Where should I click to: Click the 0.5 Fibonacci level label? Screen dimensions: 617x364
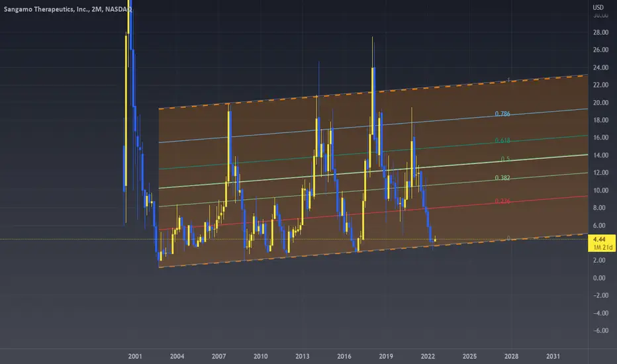click(505, 159)
